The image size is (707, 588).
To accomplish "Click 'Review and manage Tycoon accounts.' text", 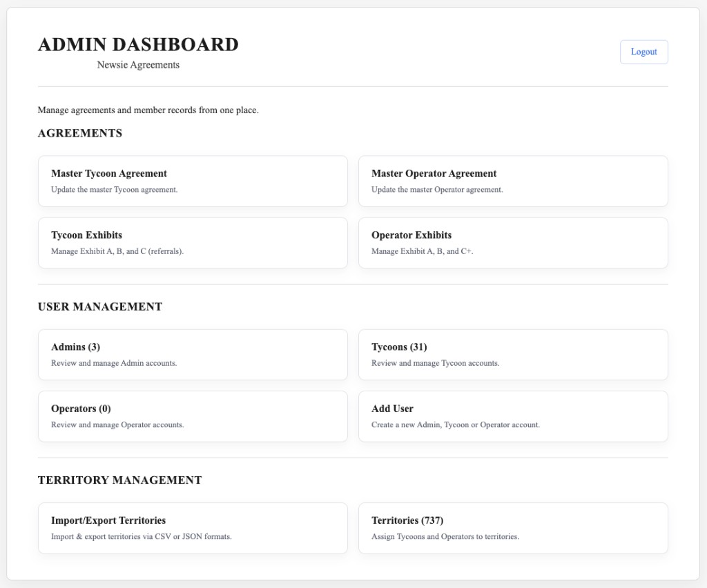I will [435, 363].
